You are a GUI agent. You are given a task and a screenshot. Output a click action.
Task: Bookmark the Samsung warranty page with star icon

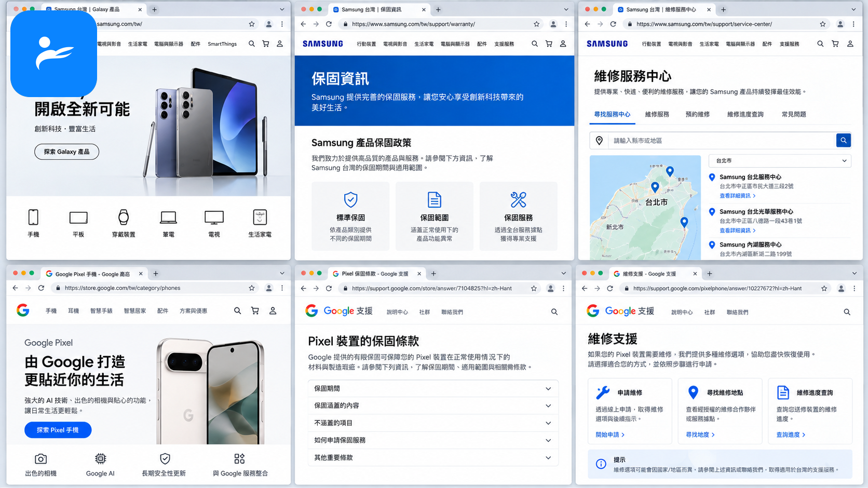tap(536, 24)
